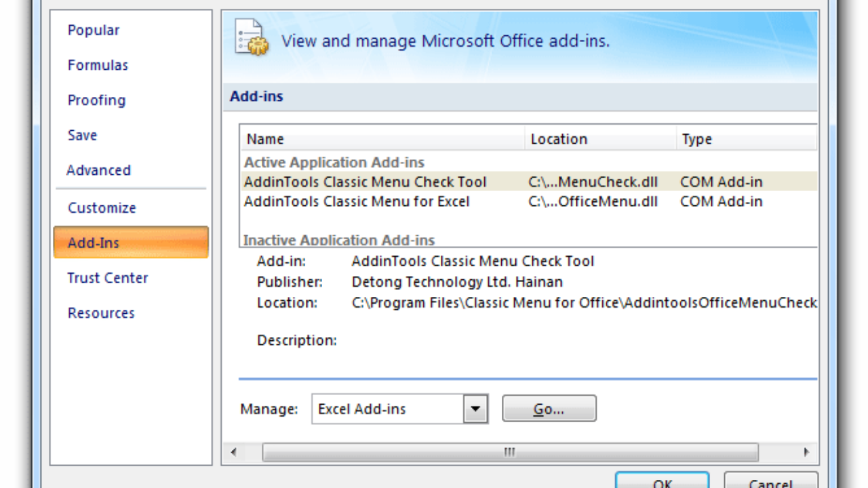Click COM Add-in type in Check Tool row
This screenshot has width=868, height=488.
pos(722,182)
